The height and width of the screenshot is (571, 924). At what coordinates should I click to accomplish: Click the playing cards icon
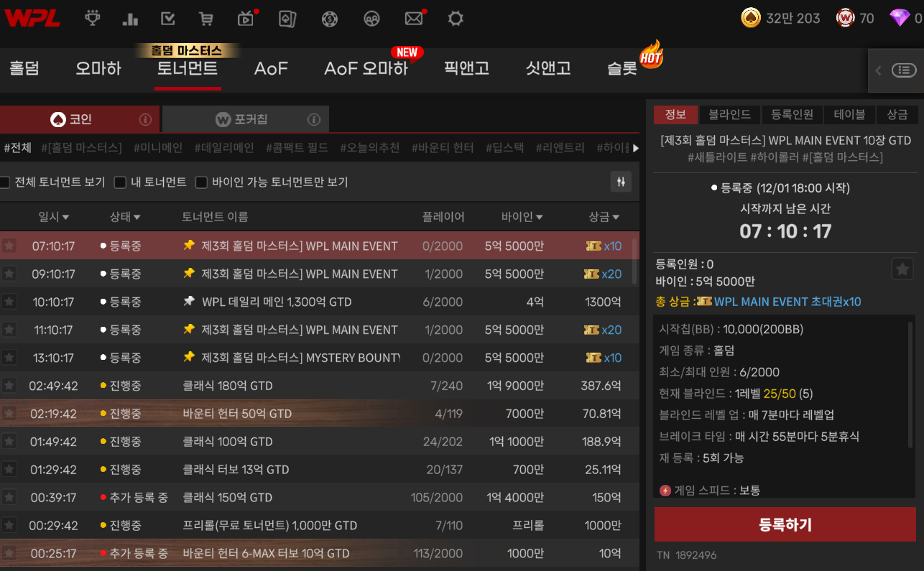coord(287,18)
